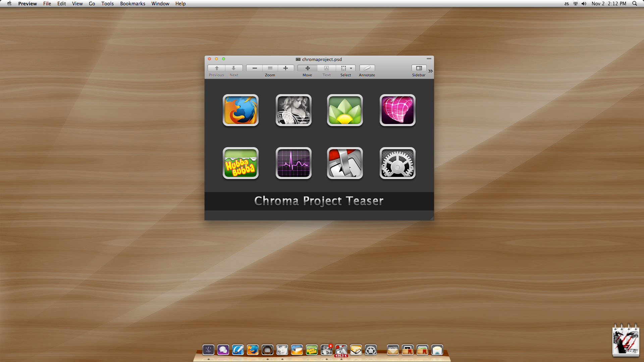Open Hubba Bubba icon in dock
The image size is (644, 362).
[x=312, y=350]
